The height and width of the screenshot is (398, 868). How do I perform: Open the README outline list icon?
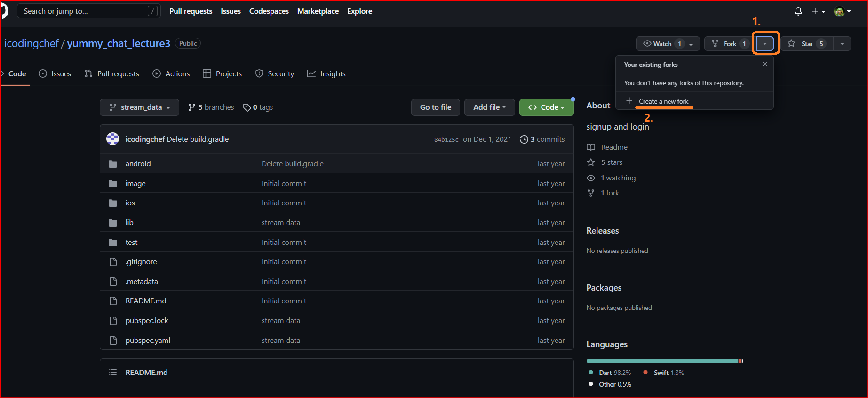point(113,372)
